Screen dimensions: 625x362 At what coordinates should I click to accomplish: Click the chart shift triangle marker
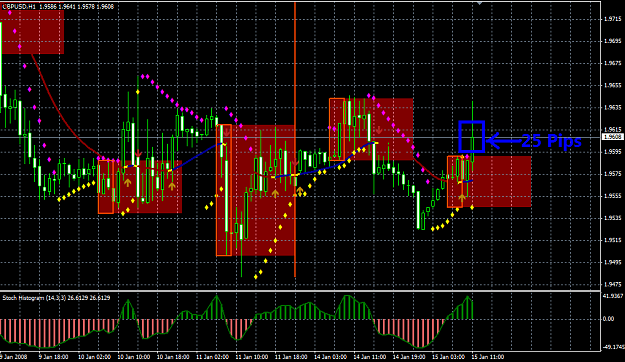[x=480, y=3]
